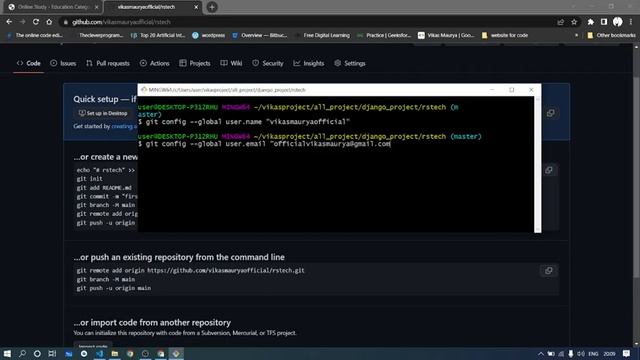Open 'The online code edi...' bookmark
The width and height of the screenshot is (640, 360).
tap(35, 36)
